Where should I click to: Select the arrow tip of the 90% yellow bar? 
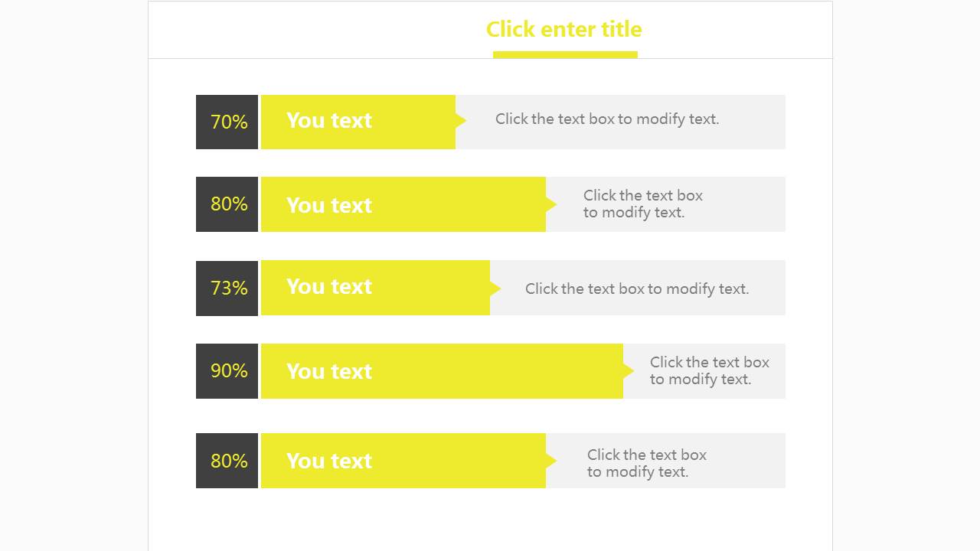(629, 371)
